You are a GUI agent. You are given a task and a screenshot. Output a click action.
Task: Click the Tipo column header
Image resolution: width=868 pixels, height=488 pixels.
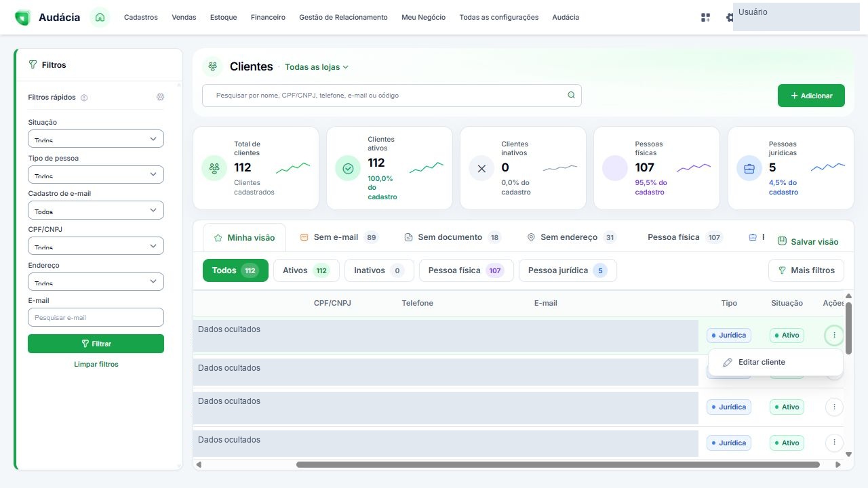point(729,303)
